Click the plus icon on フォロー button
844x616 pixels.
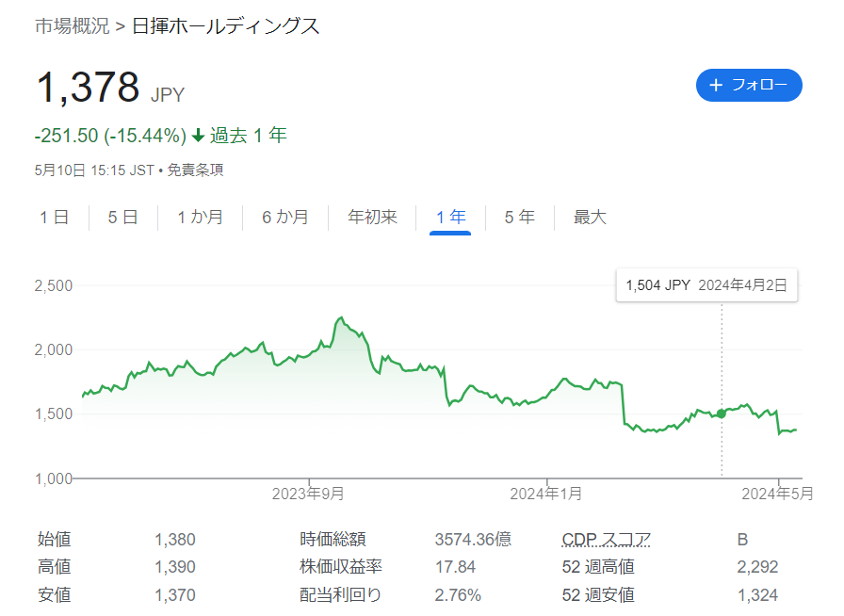click(x=715, y=85)
